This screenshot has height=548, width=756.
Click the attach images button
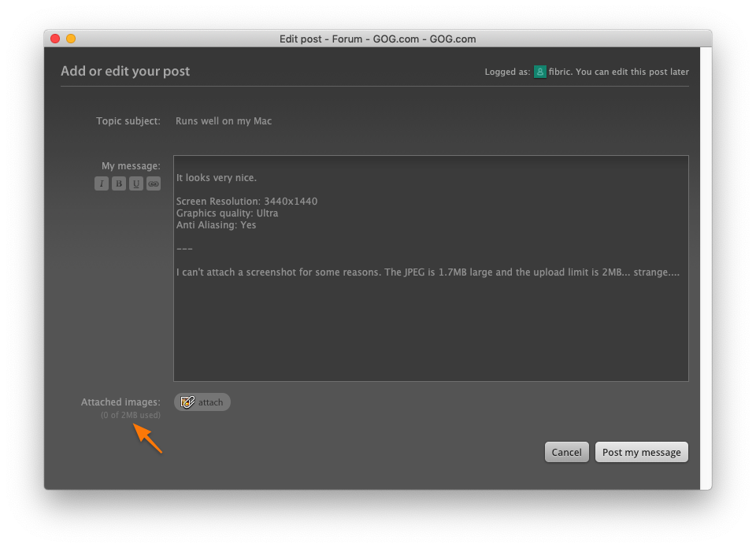pos(202,402)
